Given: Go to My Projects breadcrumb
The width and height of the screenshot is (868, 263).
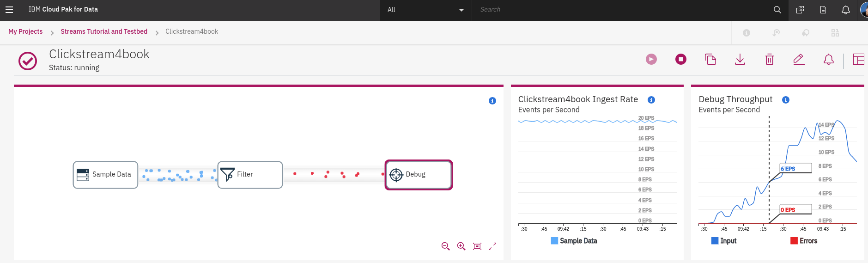Looking at the screenshot, I should (x=25, y=31).
